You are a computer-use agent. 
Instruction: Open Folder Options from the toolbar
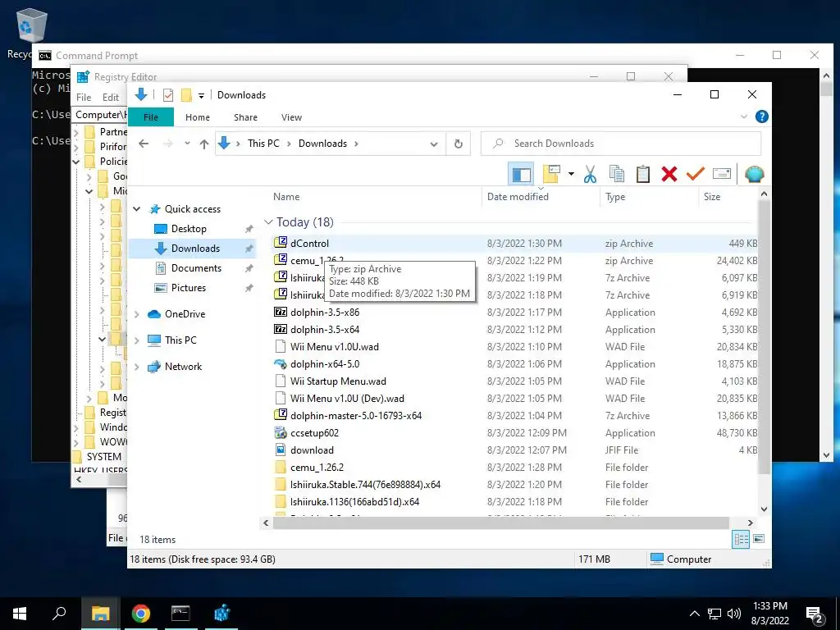pyautogui.click(x=551, y=174)
